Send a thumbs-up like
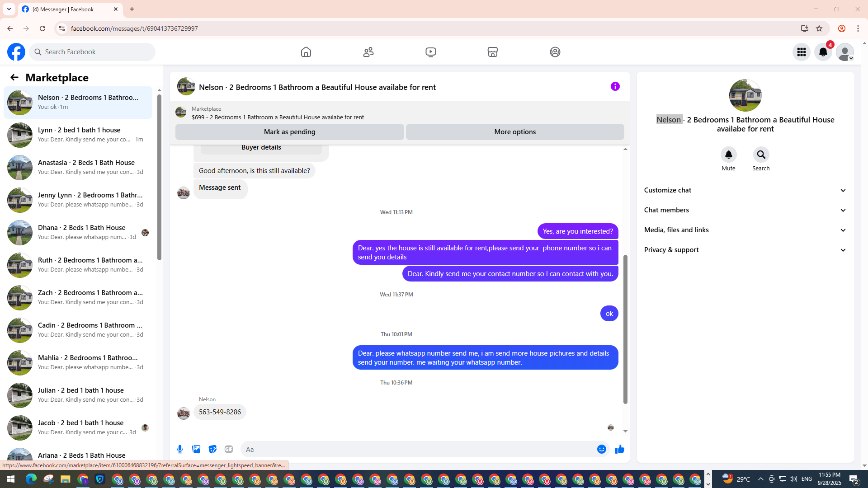868x488 pixels. (x=619, y=449)
